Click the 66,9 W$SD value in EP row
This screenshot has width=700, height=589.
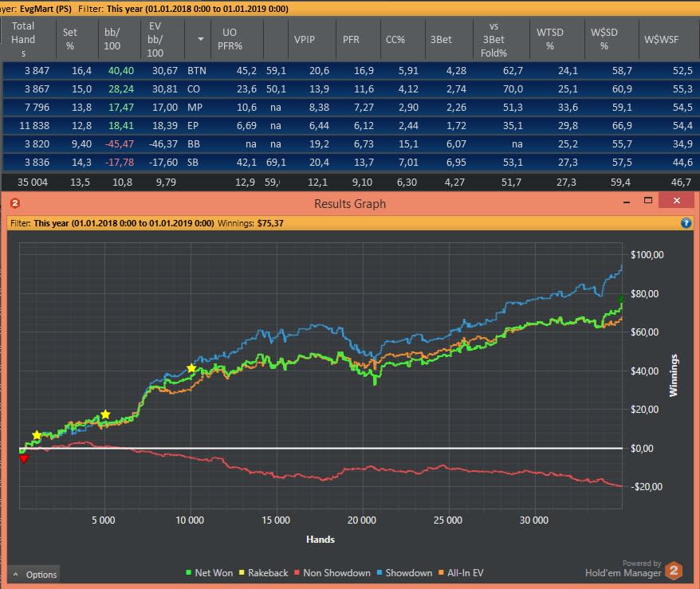point(622,125)
